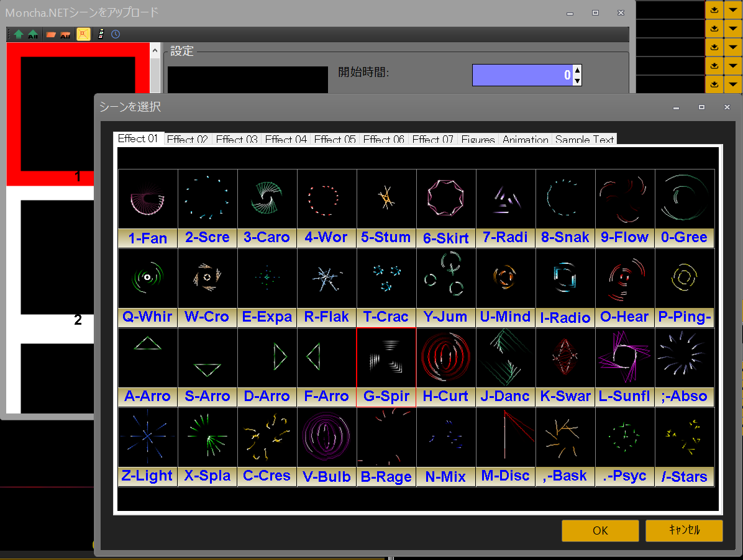Select the stacked squares icon beside the clock
This screenshot has width=743, height=560.
click(101, 34)
